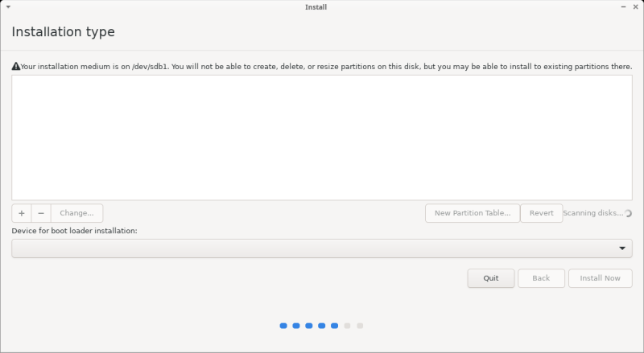Click the warning triangle icon
Viewport: 644px width, 353px height.
[x=16, y=66]
